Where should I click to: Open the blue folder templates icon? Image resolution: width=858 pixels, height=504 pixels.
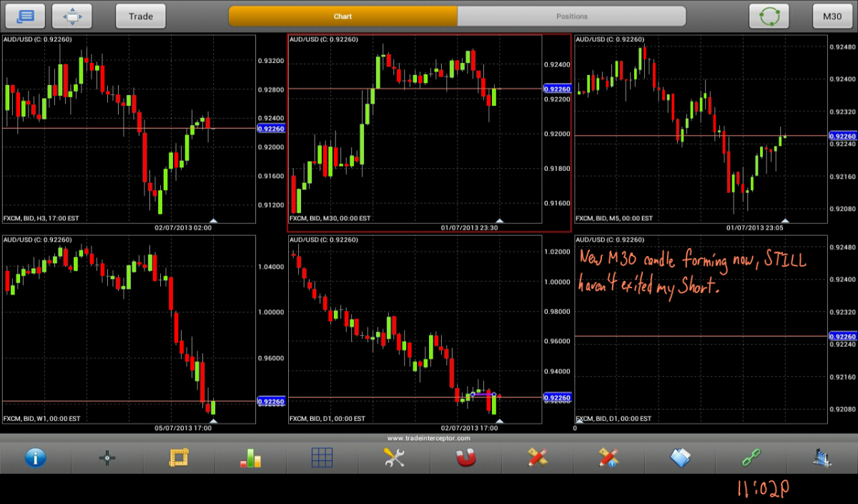point(680,458)
